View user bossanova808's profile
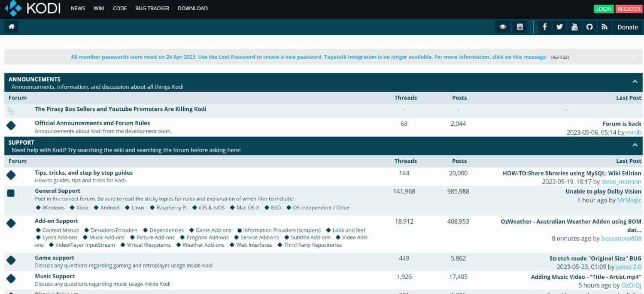 [621, 238]
